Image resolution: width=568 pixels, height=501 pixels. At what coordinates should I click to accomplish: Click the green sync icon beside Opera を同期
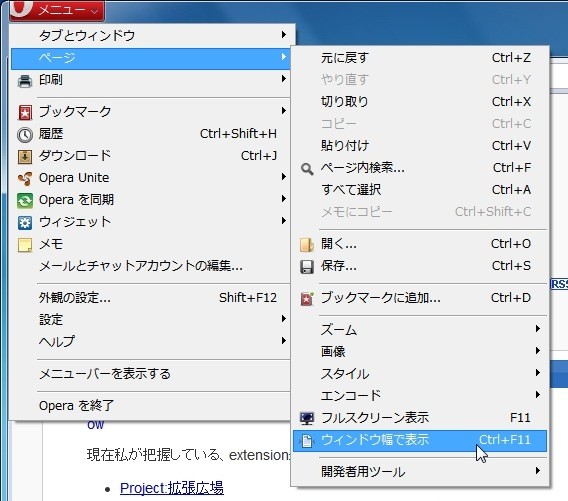[x=25, y=201]
